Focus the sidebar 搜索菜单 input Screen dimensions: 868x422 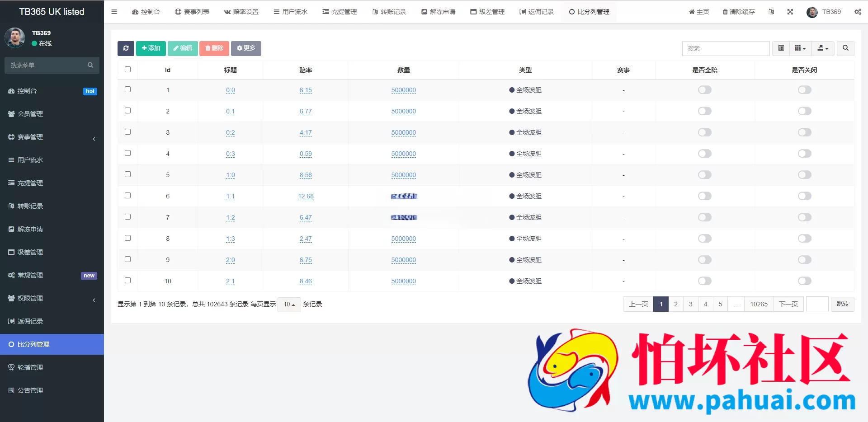47,65
